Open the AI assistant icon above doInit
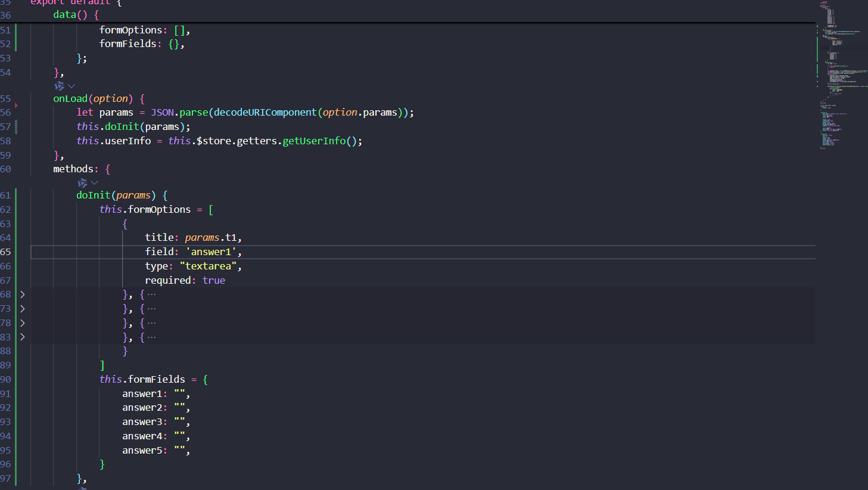The width and height of the screenshot is (868, 490). click(x=82, y=183)
